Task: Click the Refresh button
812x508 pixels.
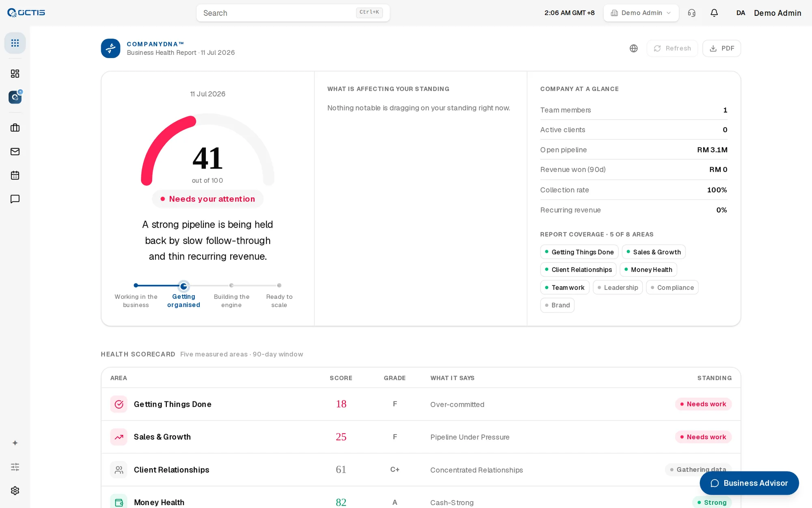Action: [x=672, y=48]
